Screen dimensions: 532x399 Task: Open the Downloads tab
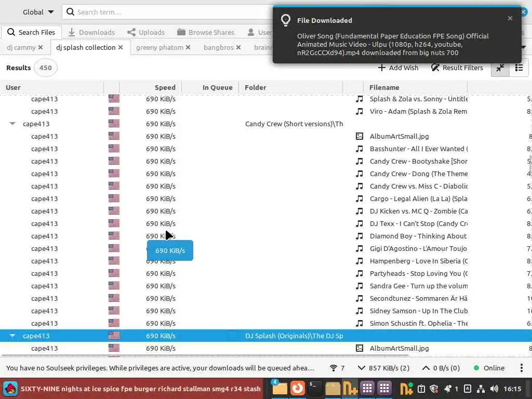point(91,32)
